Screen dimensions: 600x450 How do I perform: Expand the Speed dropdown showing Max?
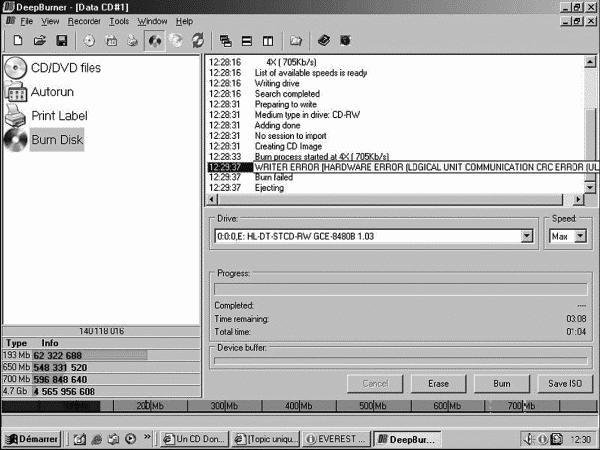click(580, 236)
